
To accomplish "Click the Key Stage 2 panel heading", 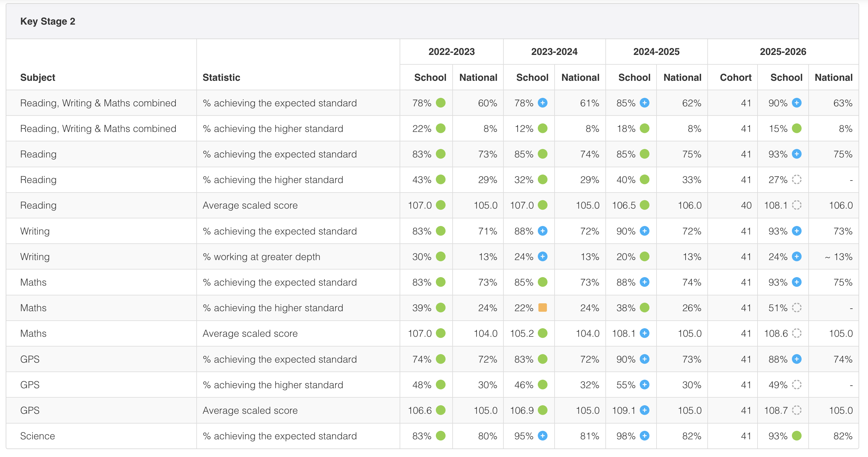I will click(48, 21).
